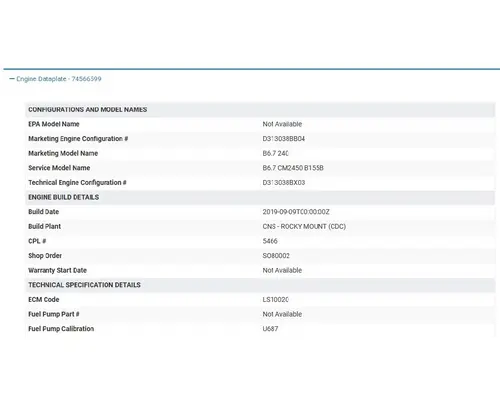Select the Technical Specification Details header
Viewport: 500px width, 400px height.
[x=84, y=285]
